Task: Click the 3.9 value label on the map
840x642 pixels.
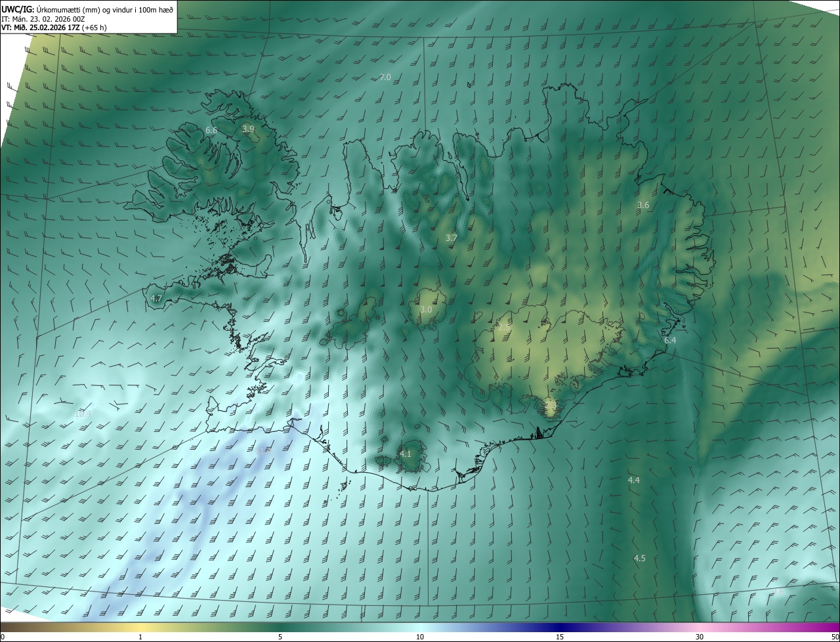Action: (x=248, y=129)
